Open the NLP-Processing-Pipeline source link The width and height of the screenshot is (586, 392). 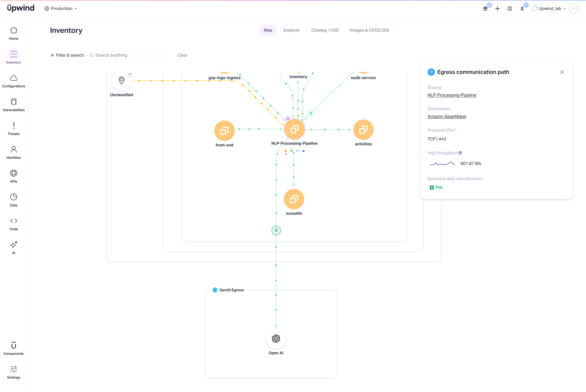point(452,95)
